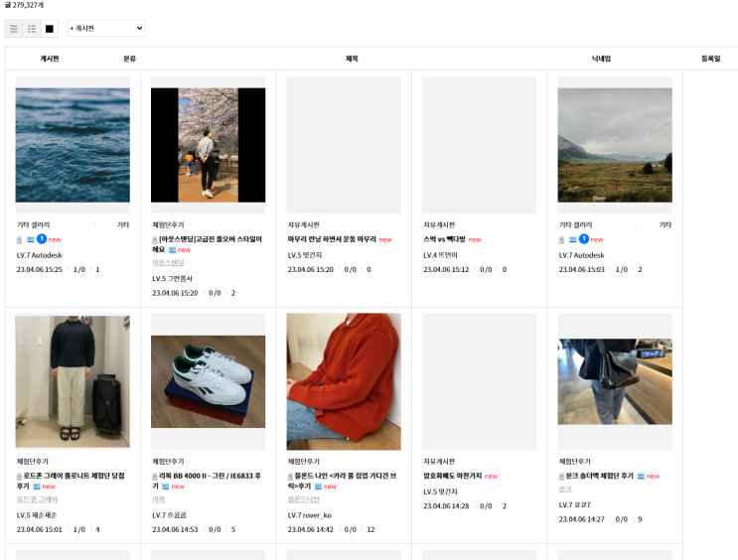Open the cherry blossom walk photo thumbnail
This screenshot has height=560, width=738.
pos(208,145)
